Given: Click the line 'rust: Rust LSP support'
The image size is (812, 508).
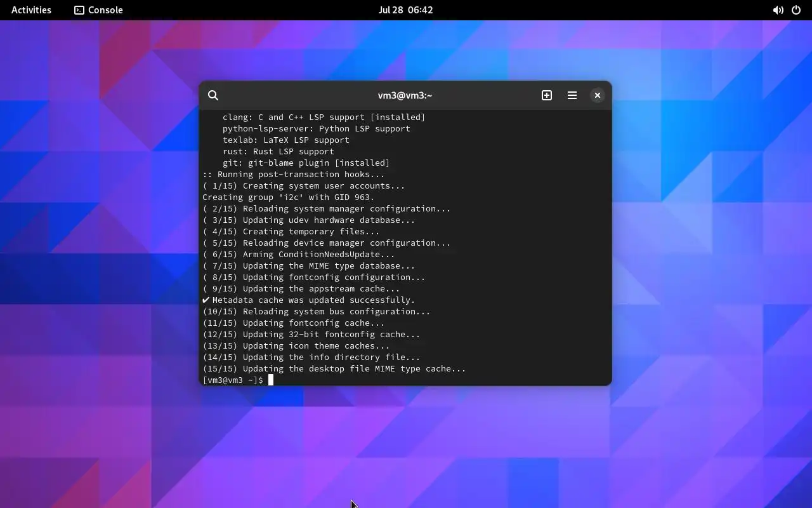Looking at the screenshot, I should click(278, 151).
